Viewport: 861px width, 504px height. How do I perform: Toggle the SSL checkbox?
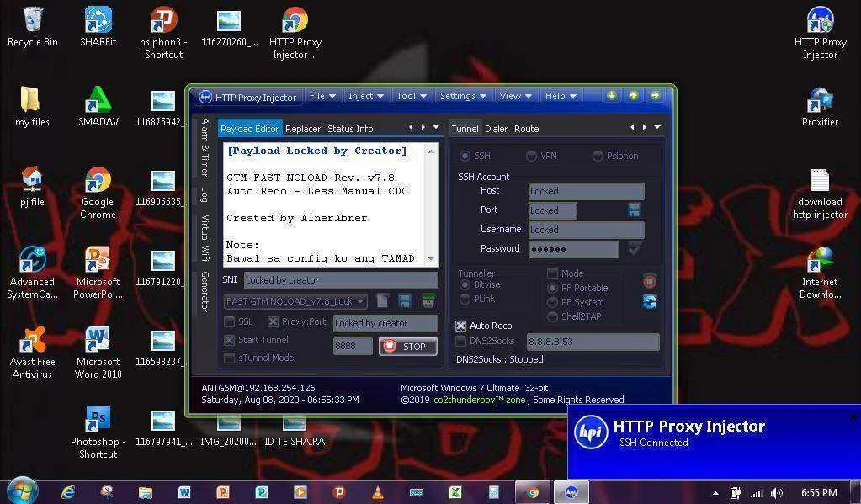pyautogui.click(x=230, y=321)
